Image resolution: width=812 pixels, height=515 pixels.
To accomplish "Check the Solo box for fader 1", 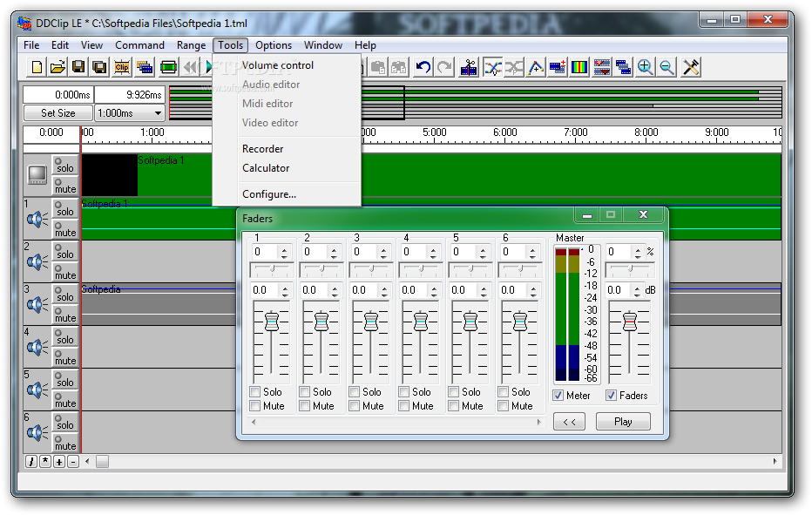I will pos(254,391).
